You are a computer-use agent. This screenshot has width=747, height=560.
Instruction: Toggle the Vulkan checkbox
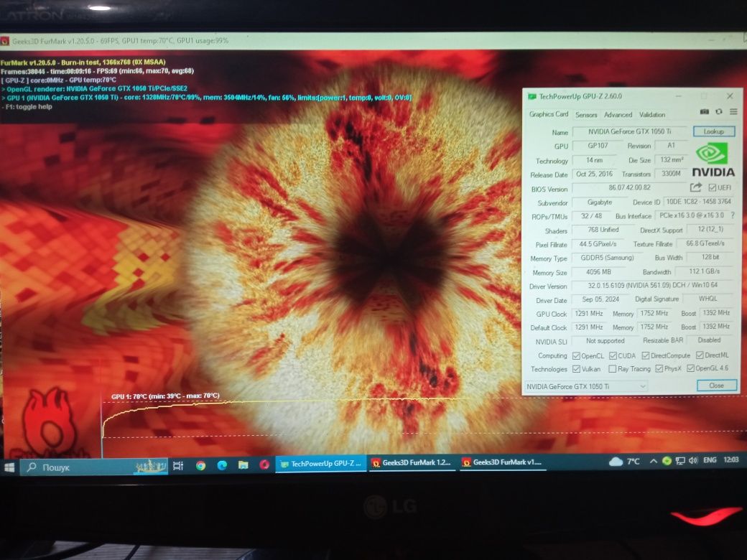[576, 369]
